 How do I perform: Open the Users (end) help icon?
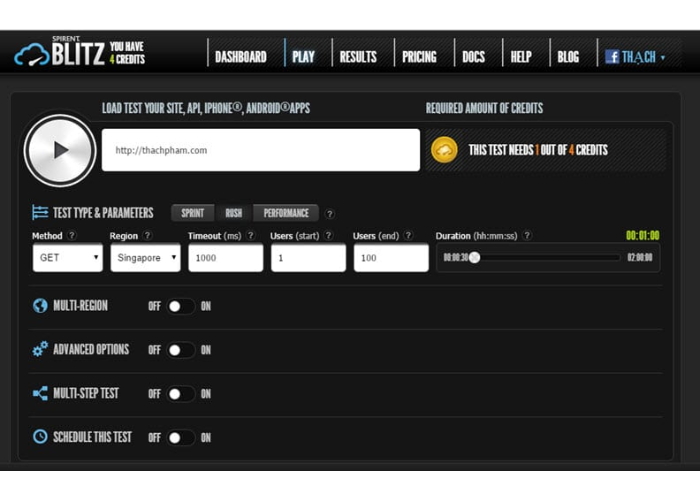click(408, 235)
